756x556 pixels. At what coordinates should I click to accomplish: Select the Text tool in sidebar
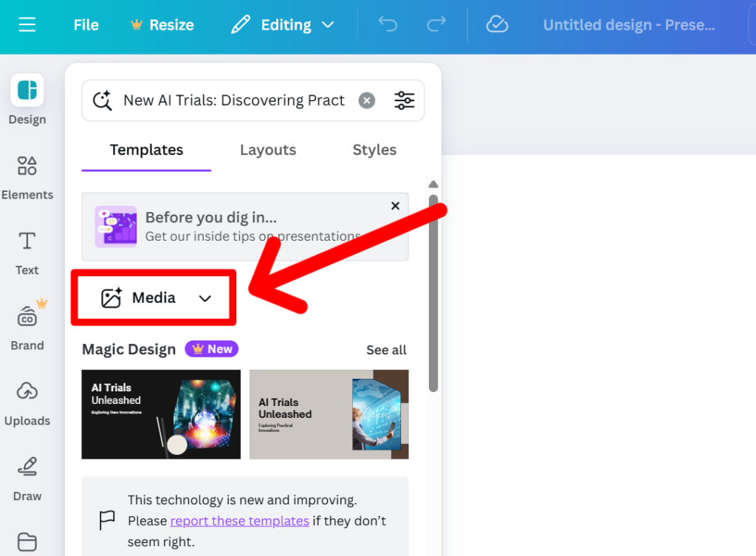click(27, 254)
